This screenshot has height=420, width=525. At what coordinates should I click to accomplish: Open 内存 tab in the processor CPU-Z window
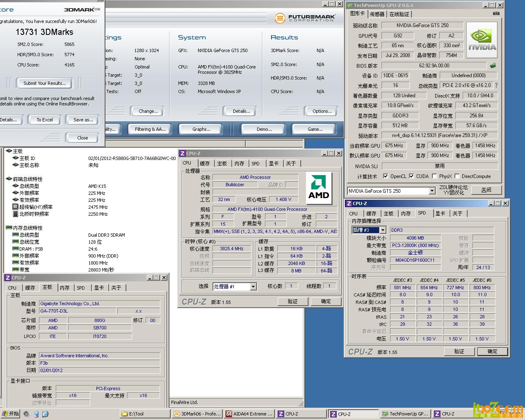point(240,163)
